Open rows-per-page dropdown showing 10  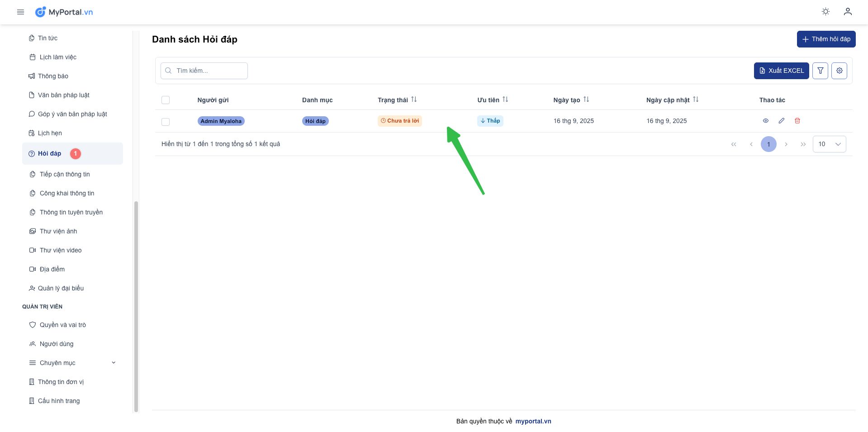tap(829, 144)
